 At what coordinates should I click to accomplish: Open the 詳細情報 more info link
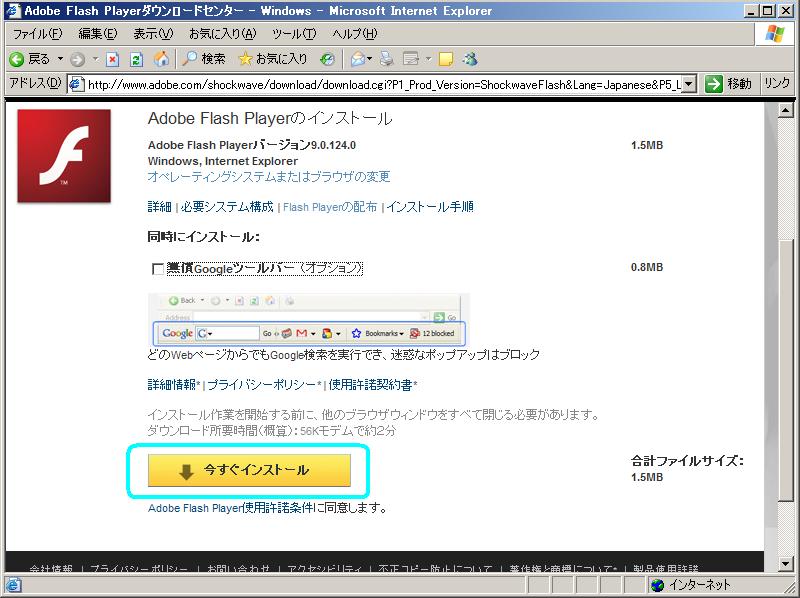pos(172,385)
